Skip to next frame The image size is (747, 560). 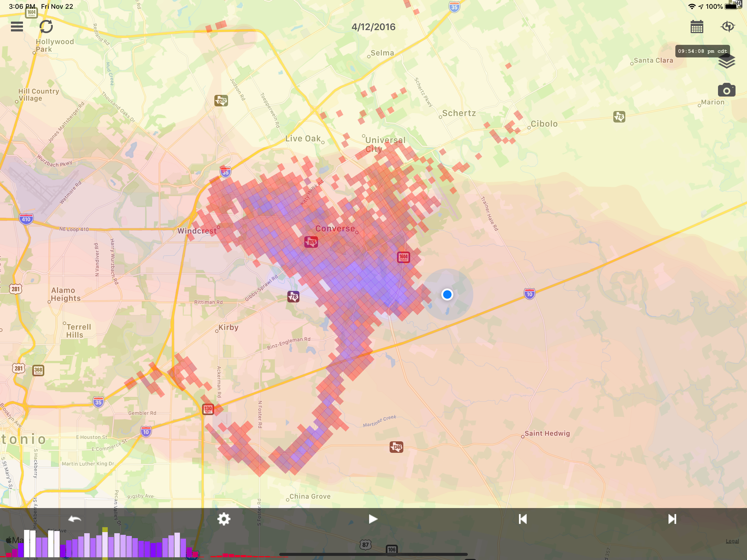tap(672, 519)
